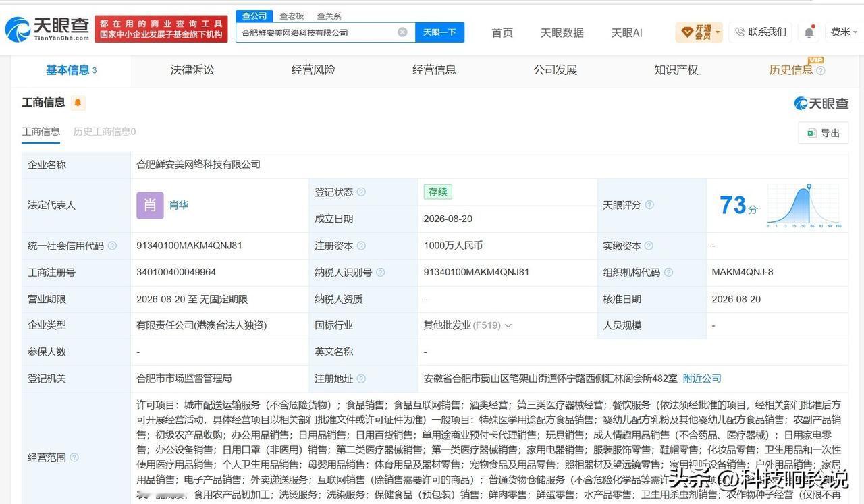
Task: Click 合肥市市场监督管理局 registration authority
Action: pyautogui.click(x=184, y=379)
